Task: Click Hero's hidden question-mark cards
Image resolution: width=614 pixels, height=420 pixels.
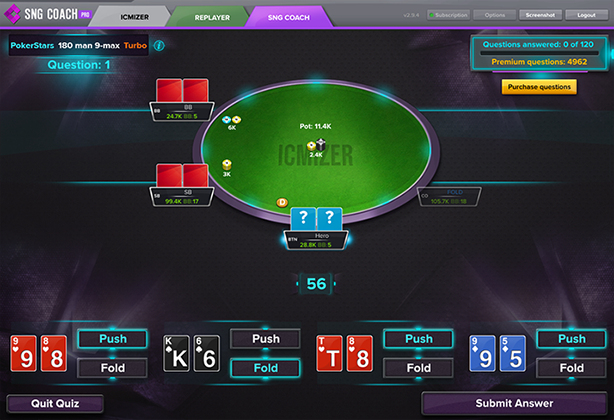Action: (316, 219)
